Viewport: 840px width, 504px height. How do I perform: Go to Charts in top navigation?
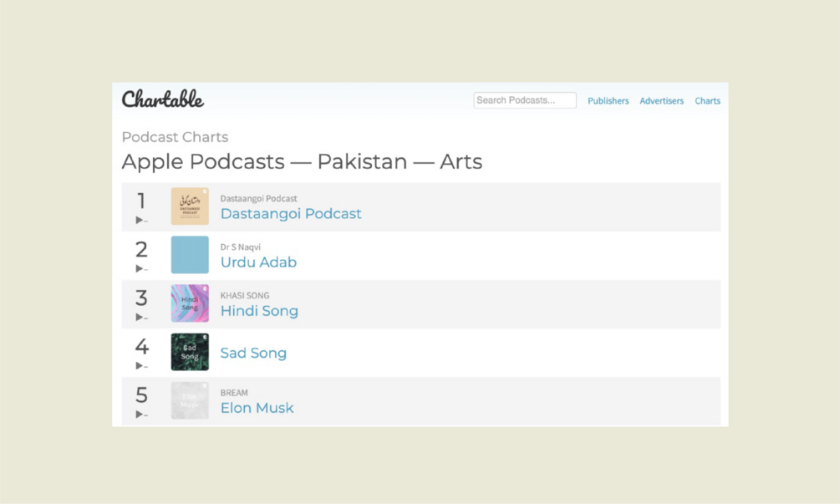pyautogui.click(x=707, y=101)
